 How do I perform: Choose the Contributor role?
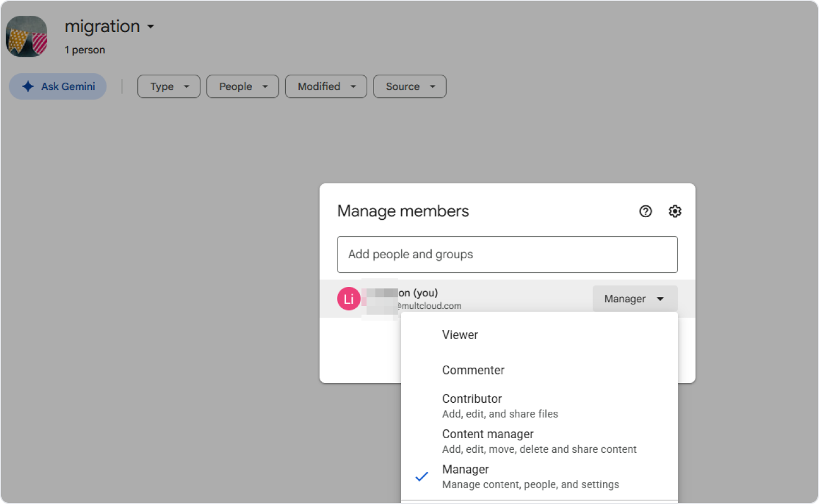click(x=539, y=406)
